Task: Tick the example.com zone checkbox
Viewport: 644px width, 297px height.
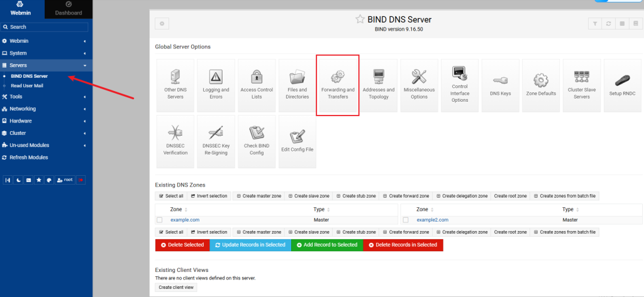Action: (x=159, y=220)
